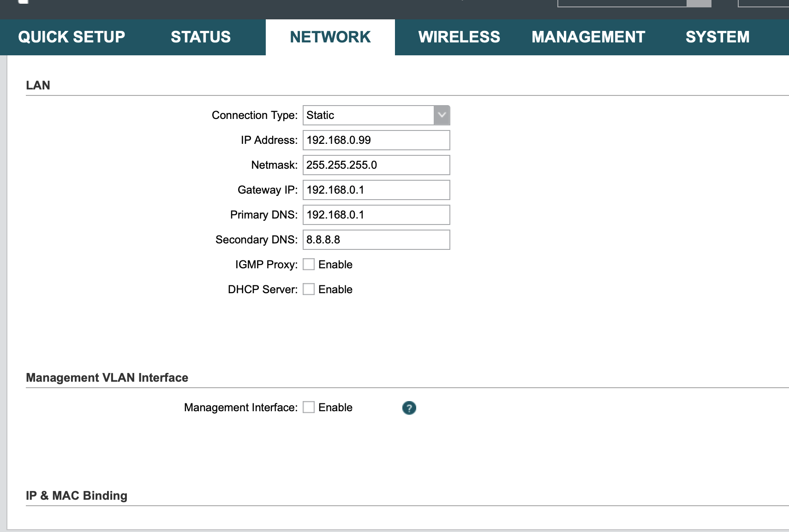Enable the Management Interface checkbox

[309, 407]
